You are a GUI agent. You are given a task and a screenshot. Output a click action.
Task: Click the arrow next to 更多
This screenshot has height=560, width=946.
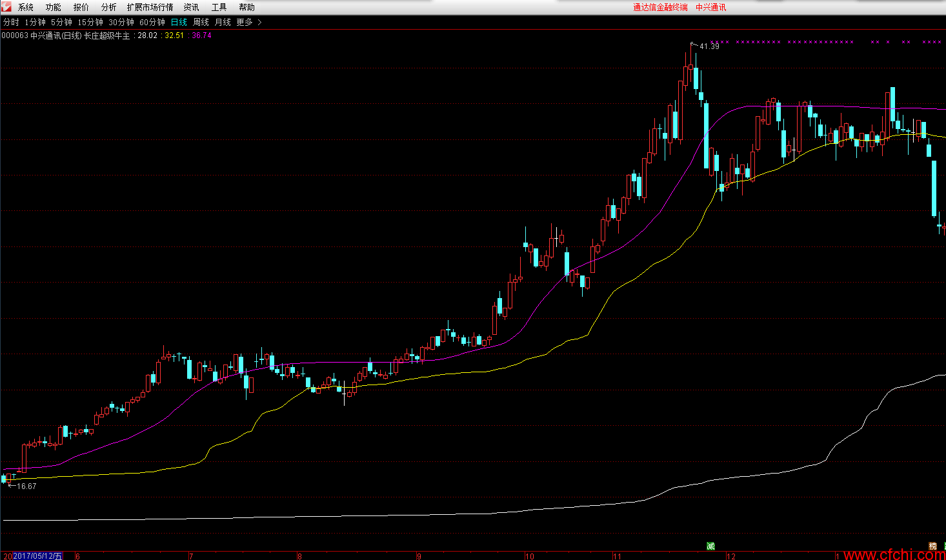click(259, 23)
